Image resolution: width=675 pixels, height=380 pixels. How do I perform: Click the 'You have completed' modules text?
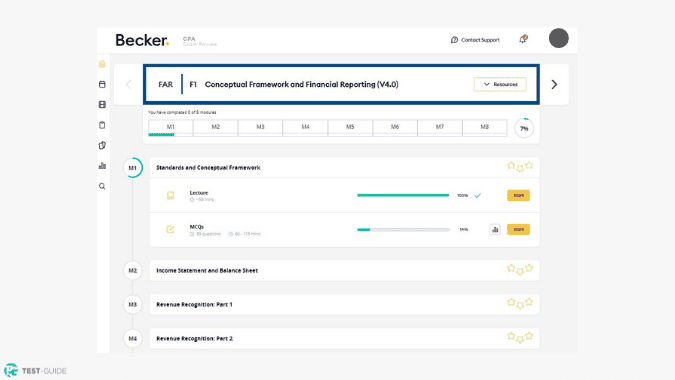[182, 112]
